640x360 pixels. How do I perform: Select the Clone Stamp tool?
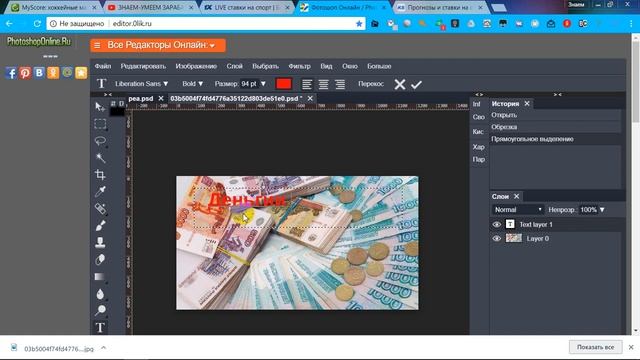pyautogui.click(x=100, y=242)
